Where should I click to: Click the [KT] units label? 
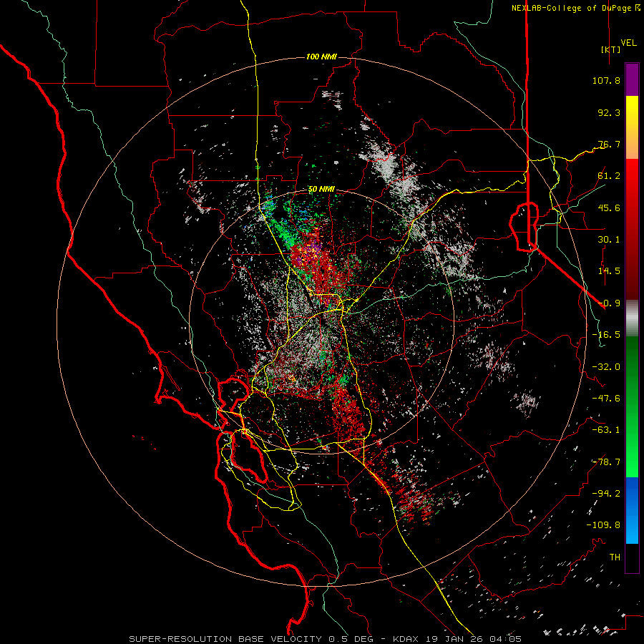coord(610,49)
